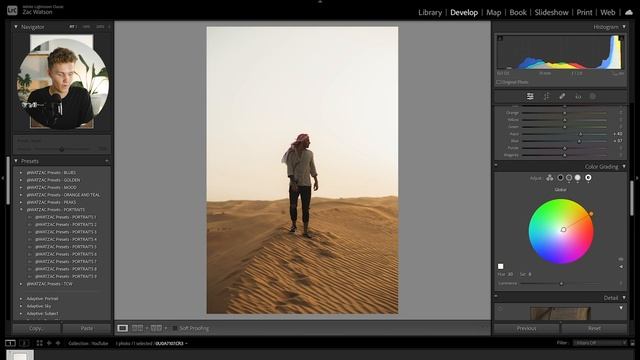Select the filmstrip photo thumbnail
The height and width of the screenshot is (360, 640).
(x=20, y=355)
